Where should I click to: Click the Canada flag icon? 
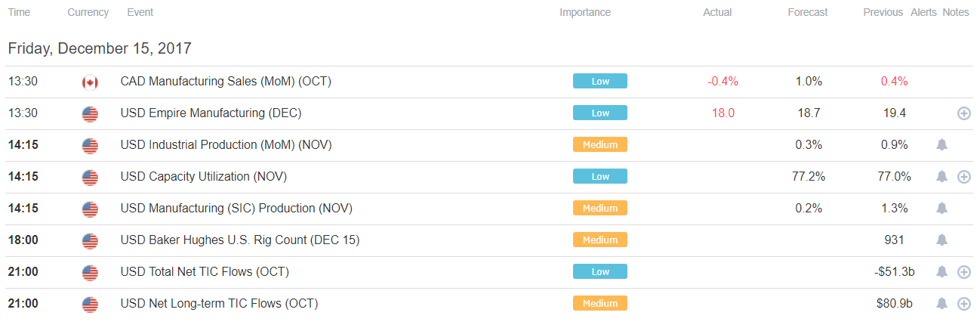(x=90, y=82)
